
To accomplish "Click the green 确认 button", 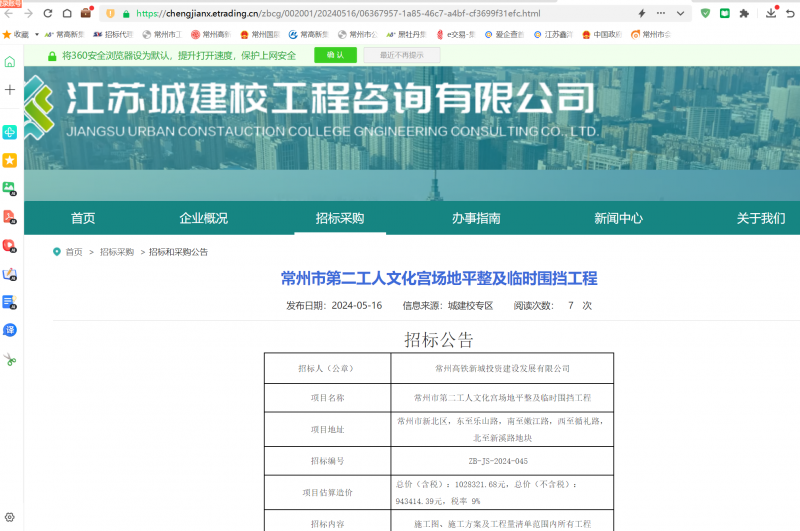I will [x=335, y=55].
